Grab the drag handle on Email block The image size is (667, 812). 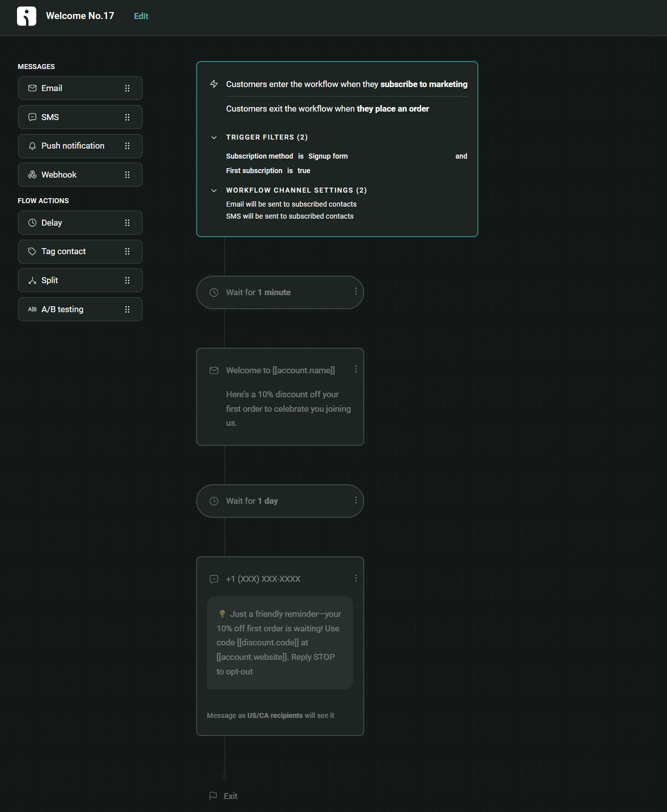(x=127, y=88)
